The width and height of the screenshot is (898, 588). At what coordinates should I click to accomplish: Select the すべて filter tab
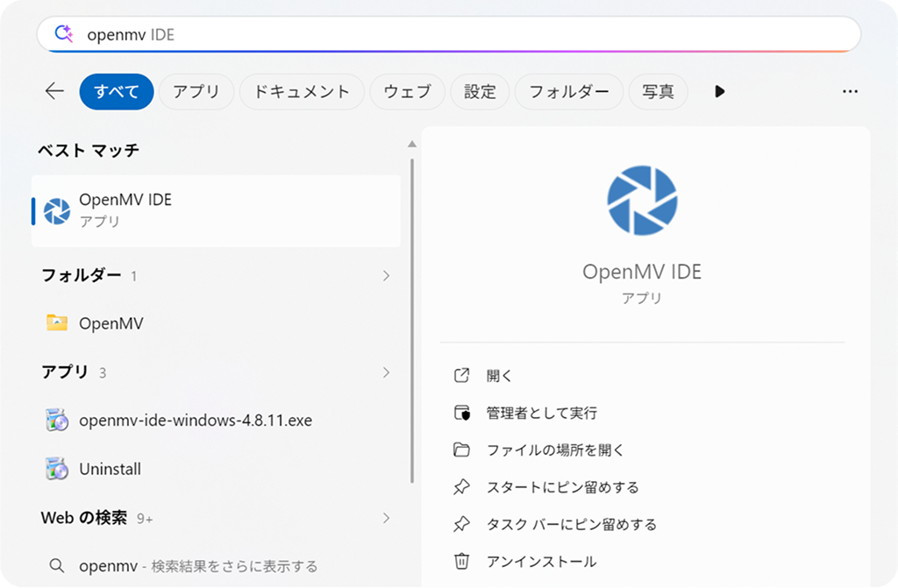click(117, 92)
